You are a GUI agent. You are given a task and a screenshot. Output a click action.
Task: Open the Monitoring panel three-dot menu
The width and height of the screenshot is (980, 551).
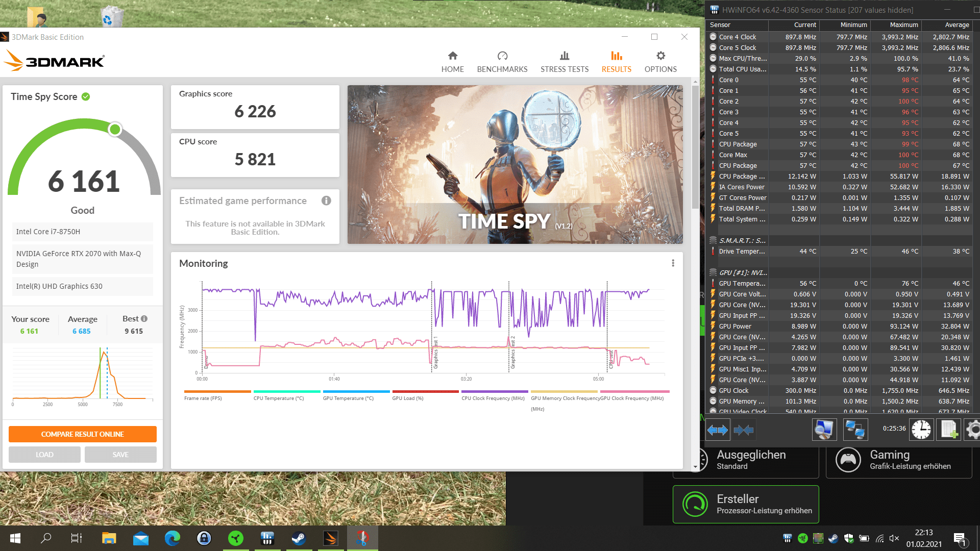pos(673,263)
